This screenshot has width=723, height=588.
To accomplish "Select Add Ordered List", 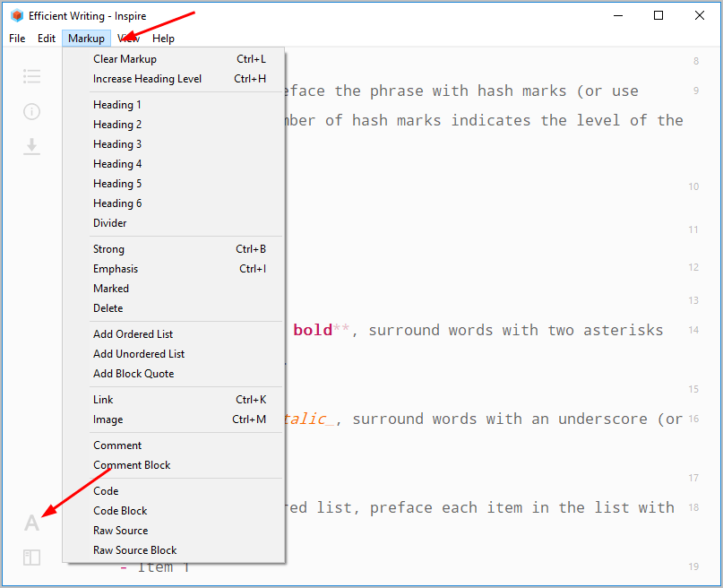I will pos(174,334).
